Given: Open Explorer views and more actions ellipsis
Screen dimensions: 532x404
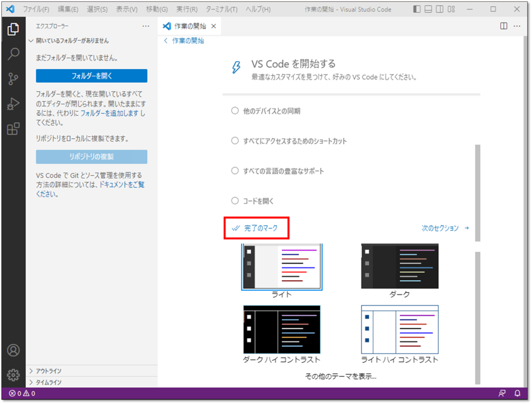Looking at the screenshot, I should coord(146,27).
